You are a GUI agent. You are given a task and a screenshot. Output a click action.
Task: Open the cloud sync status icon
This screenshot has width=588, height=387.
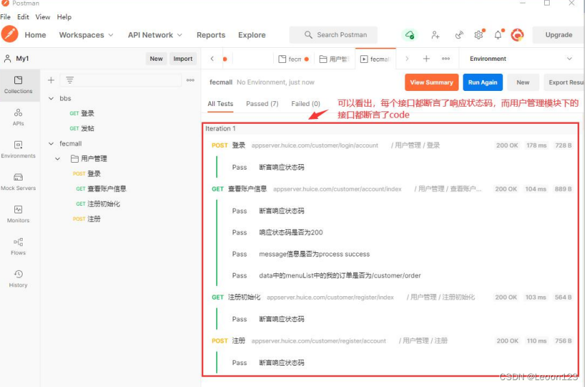[409, 35]
